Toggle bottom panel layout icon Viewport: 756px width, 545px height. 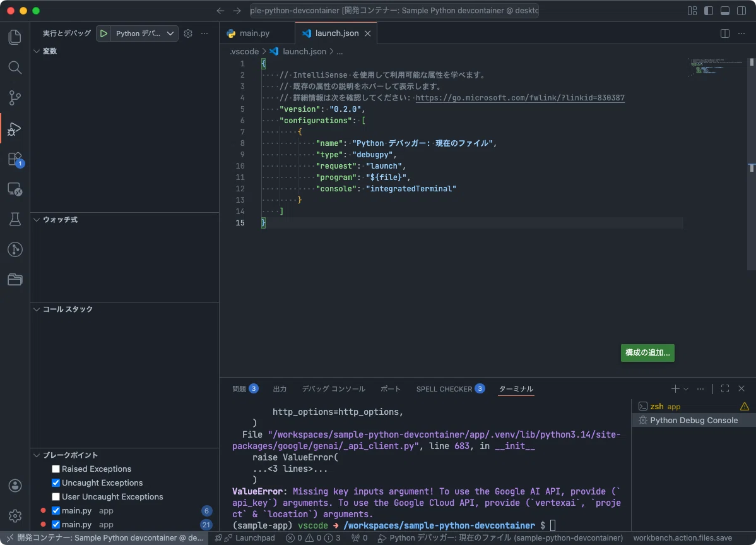coord(725,11)
